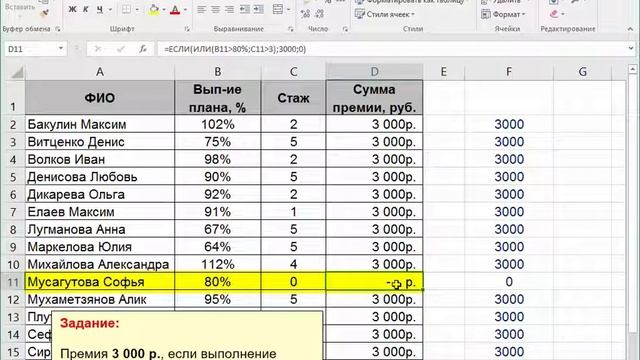Click header Сумма премии, руб.
The height and width of the screenshot is (360, 640).
point(374,98)
